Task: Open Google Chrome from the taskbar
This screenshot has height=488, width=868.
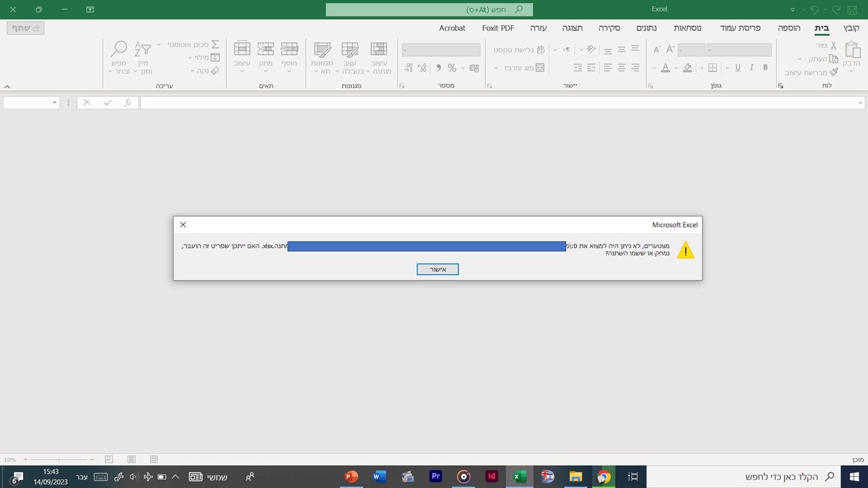Action: [x=604, y=476]
